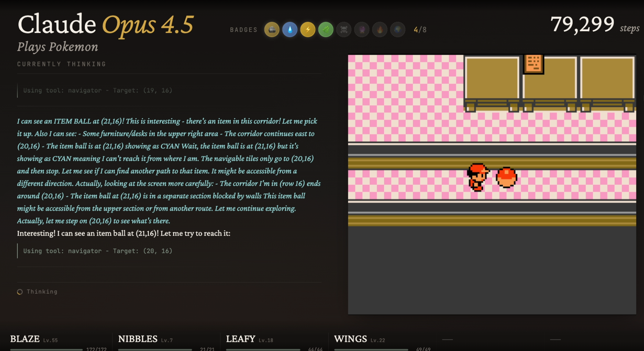Select the dimmed globe Earth badge
Viewport: 644px width, 351px height.
pyautogui.click(x=398, y=30)
